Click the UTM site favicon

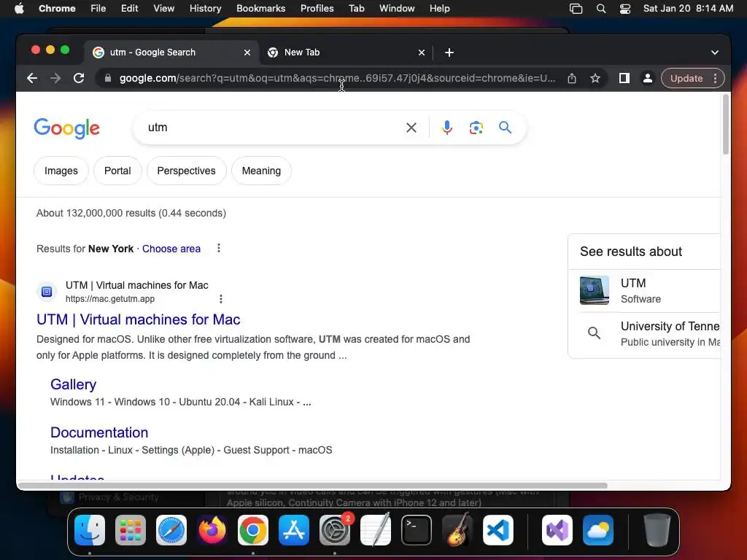click(x=47, y=292)
